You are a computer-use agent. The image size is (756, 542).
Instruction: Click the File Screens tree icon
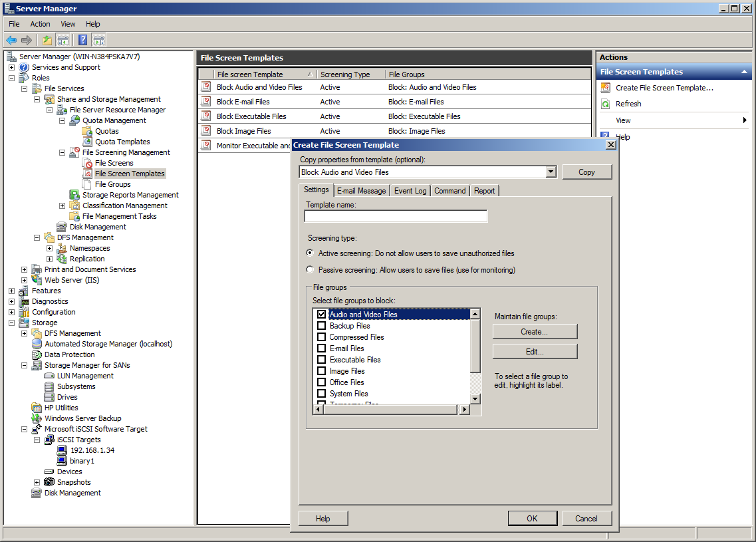[x=87, y=163]
